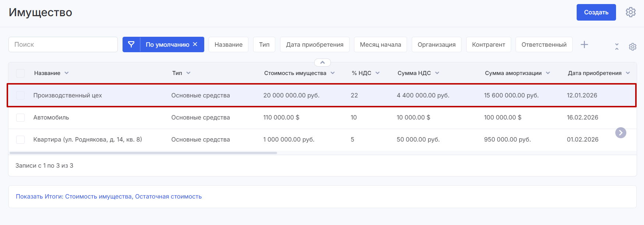The height and width of the screenshot is (225, 644).
Task: Select the Контрагент filter chip
Action: pos(488,44)
